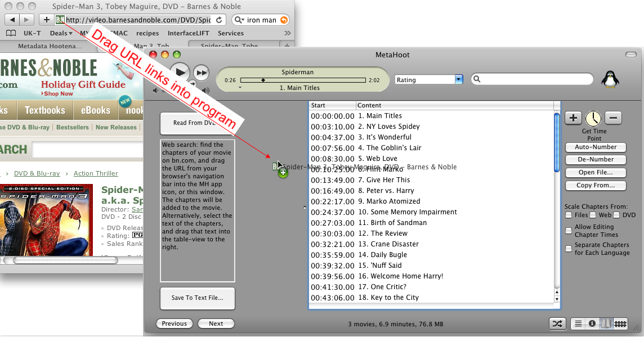644x337 pixels.
Task: Add a chapter with the plus button
Action: point(574,118)
